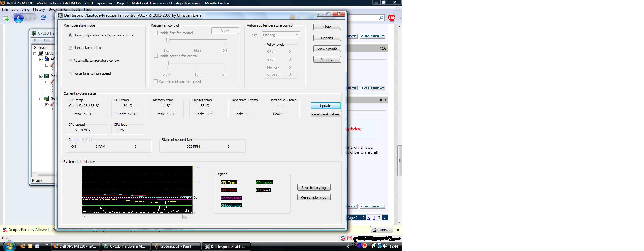This screenshot has width=644, height=251.
Task: Click Firefox Reload icon
Action: tap(43, 18)
